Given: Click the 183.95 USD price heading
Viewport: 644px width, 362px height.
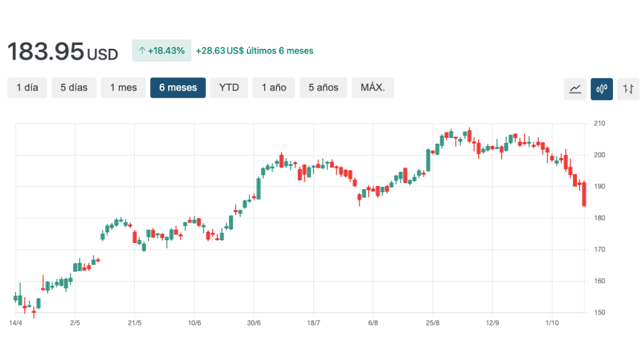Looking at the screenshot, I should [x=62, y=51].
